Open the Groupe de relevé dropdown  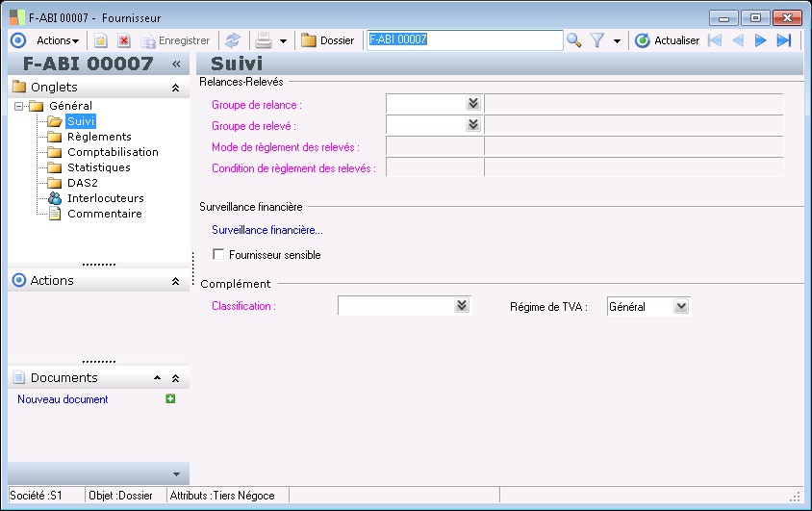point(472,125)
